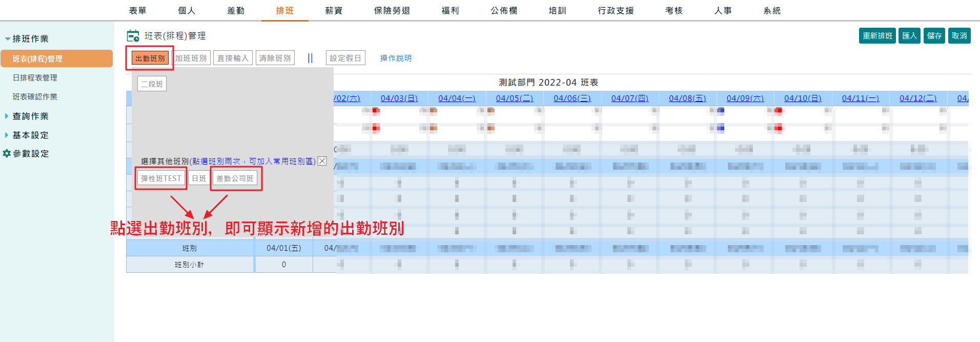
Task: Click the 04/05(二) date header link
Action: tap(515, 98)
